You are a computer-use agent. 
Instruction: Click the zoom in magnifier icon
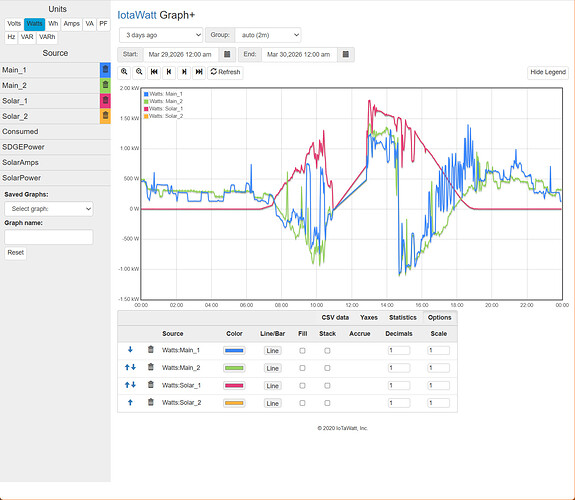click(x=124, y=72)
